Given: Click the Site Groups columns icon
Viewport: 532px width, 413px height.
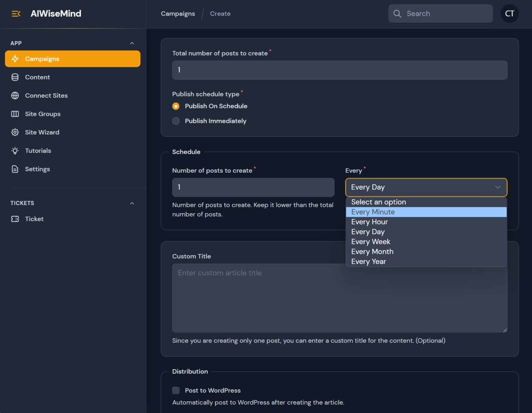Looking at the screenshot, I should point(15,114).
